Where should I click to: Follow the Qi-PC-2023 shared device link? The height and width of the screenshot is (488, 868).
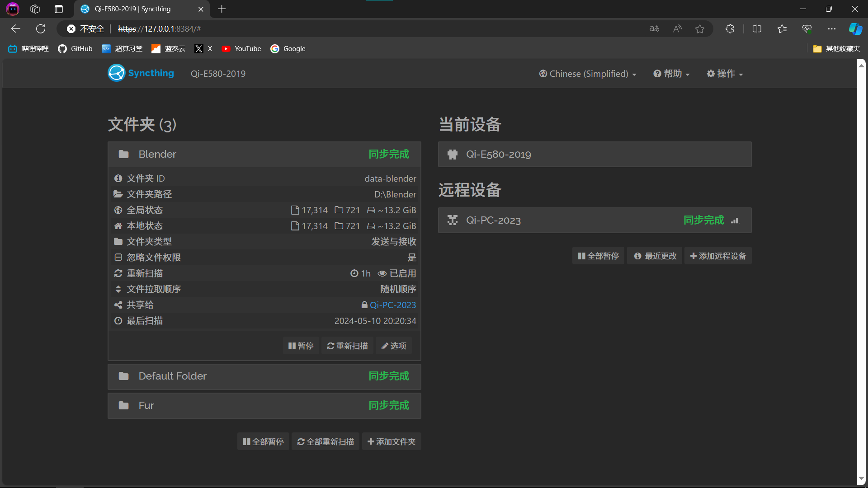393,305
